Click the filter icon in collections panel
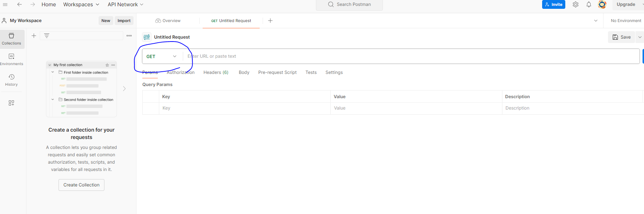 pos(47,36)
